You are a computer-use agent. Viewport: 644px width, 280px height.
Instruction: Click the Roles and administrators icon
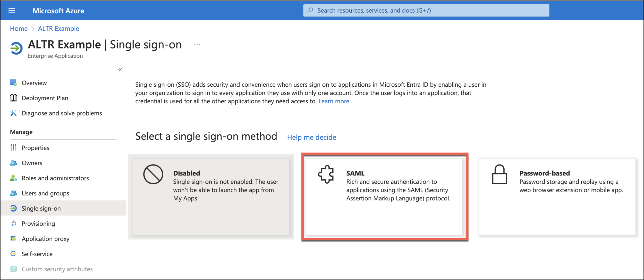click(13, 178)
